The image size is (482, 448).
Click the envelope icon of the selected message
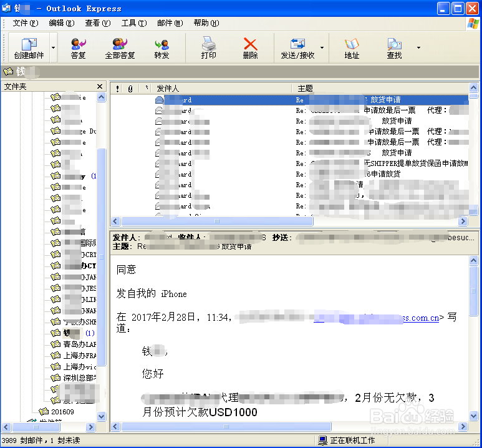click(x=159, y=100)
